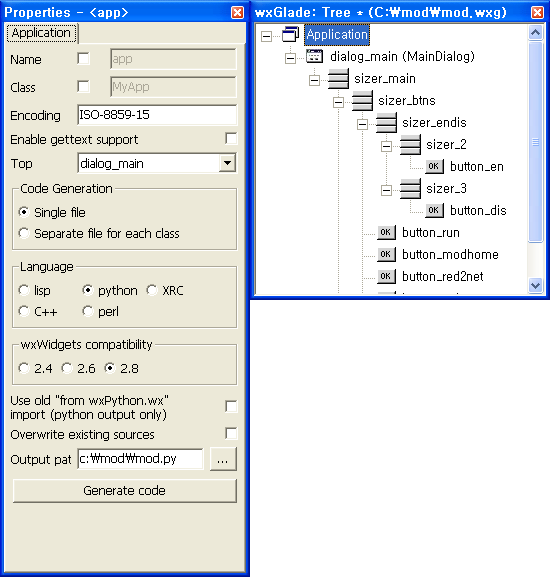Select button_run label in tree
The image size is (557, 577).
431,233
